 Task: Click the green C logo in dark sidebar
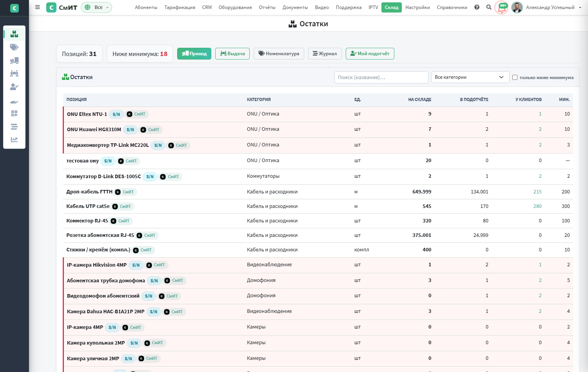pos(15,8)
